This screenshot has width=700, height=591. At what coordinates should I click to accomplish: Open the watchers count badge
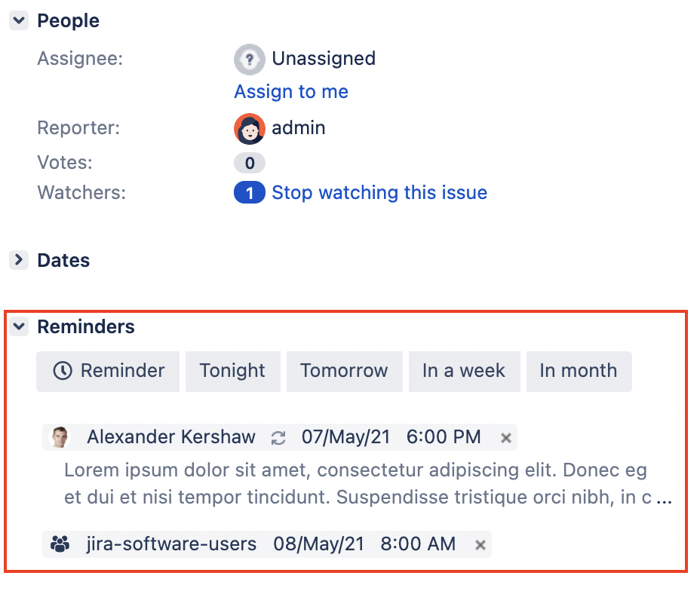(x=249, y=193)
